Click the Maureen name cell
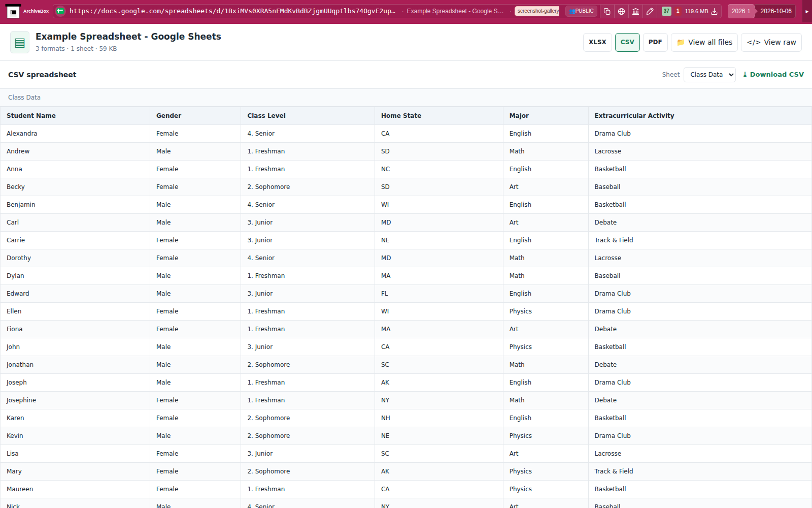This screenshot has height=508, width=812. click(x=75, y=489)
